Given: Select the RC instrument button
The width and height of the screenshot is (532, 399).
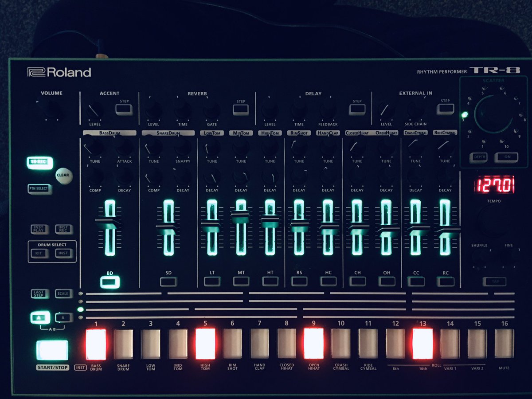Looking at the screenshot, I should [x=445, y=281].
